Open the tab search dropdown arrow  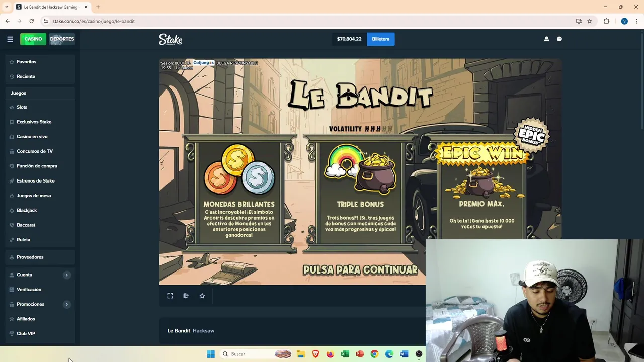tap(7, 7)
